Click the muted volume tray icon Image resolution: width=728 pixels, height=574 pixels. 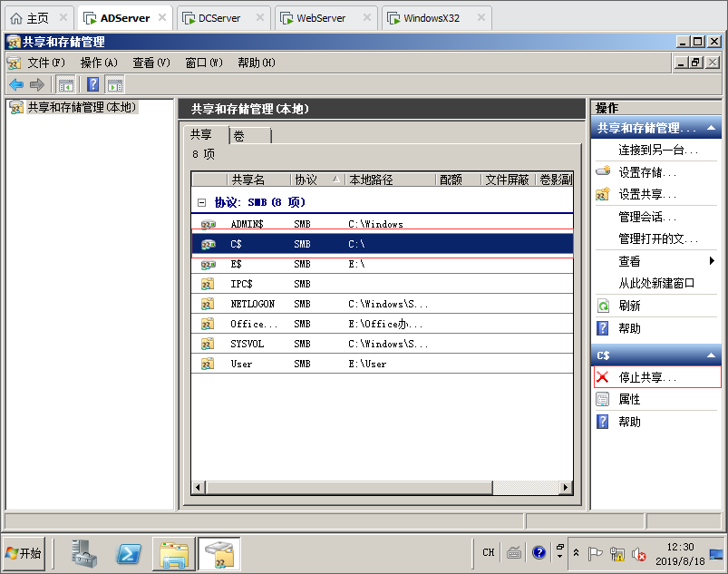[x=639, y=553]
